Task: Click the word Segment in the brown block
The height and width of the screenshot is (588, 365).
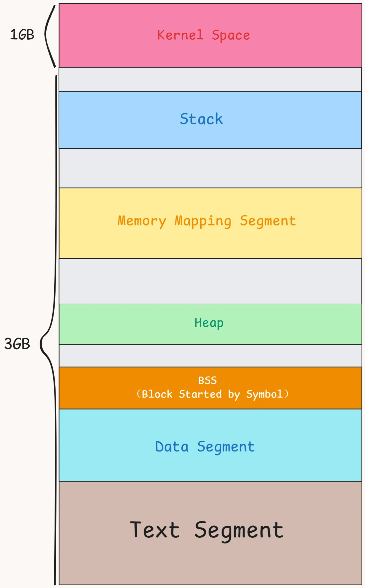Action: (239, 531)
